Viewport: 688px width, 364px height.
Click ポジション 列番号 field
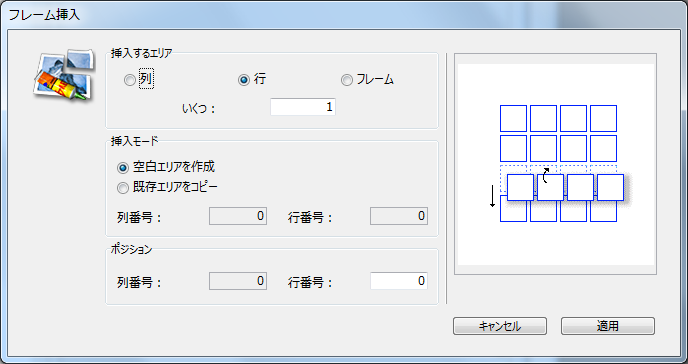[x=238, y=281]
